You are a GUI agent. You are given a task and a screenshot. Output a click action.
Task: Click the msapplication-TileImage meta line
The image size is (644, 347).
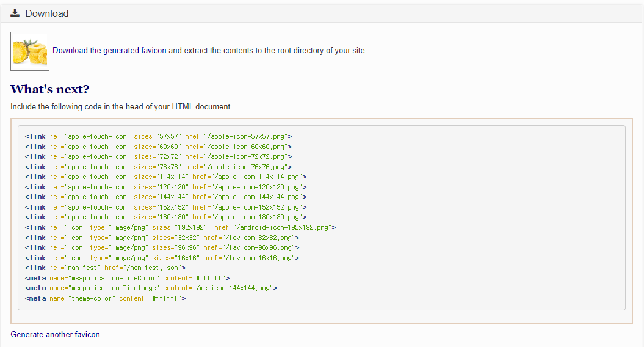pyautogui.click(x=151, y=288)
